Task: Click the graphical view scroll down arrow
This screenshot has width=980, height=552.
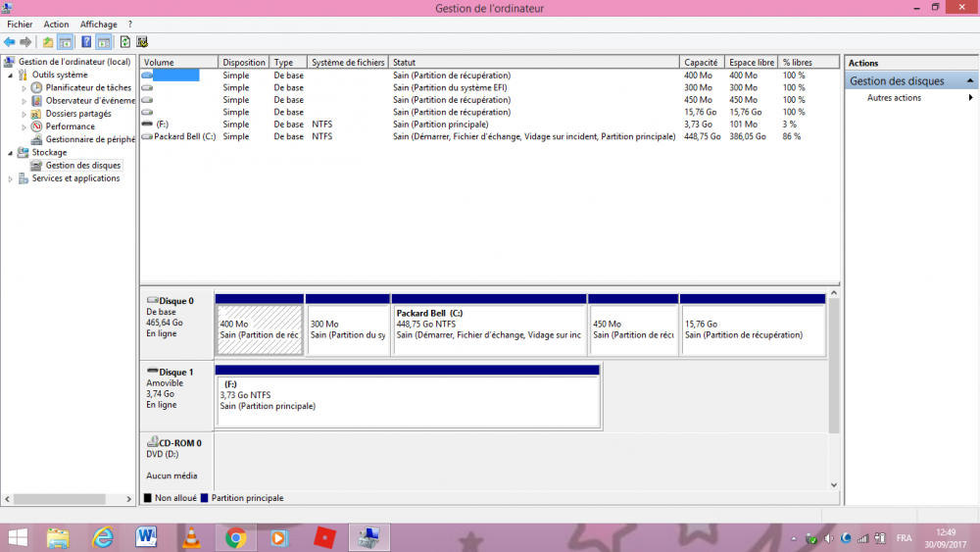Action: [834, 485]
